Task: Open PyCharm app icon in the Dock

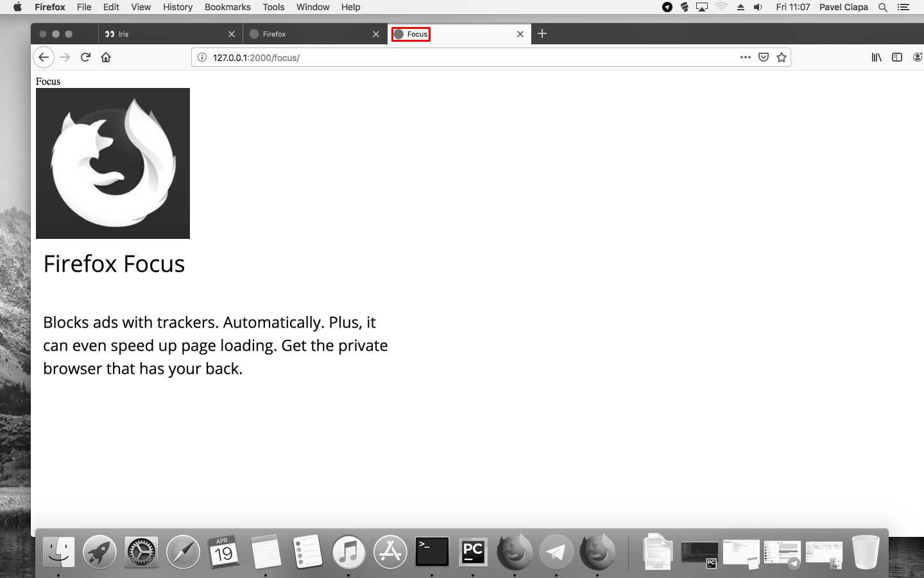Action: (x=473, y=552)
